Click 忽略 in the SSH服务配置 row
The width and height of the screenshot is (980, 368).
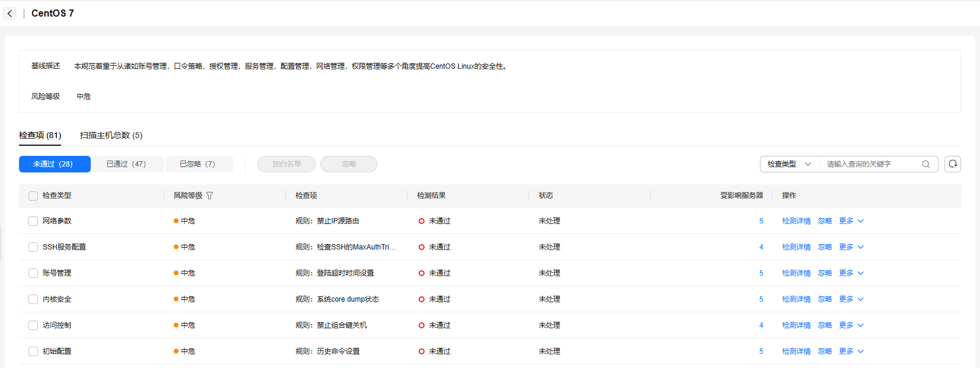pyautogui.click(x=825, y=247)
